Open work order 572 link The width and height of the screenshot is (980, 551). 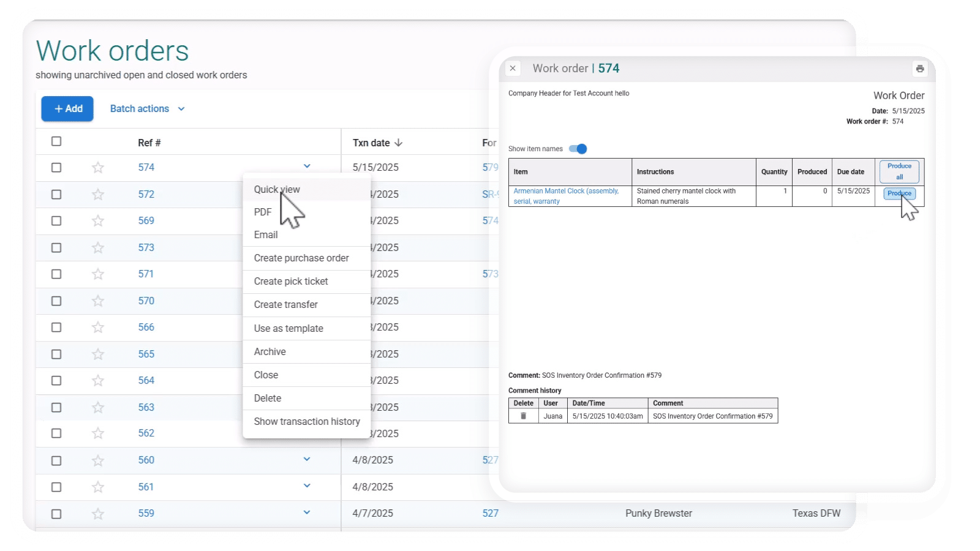tap(146, 195)
